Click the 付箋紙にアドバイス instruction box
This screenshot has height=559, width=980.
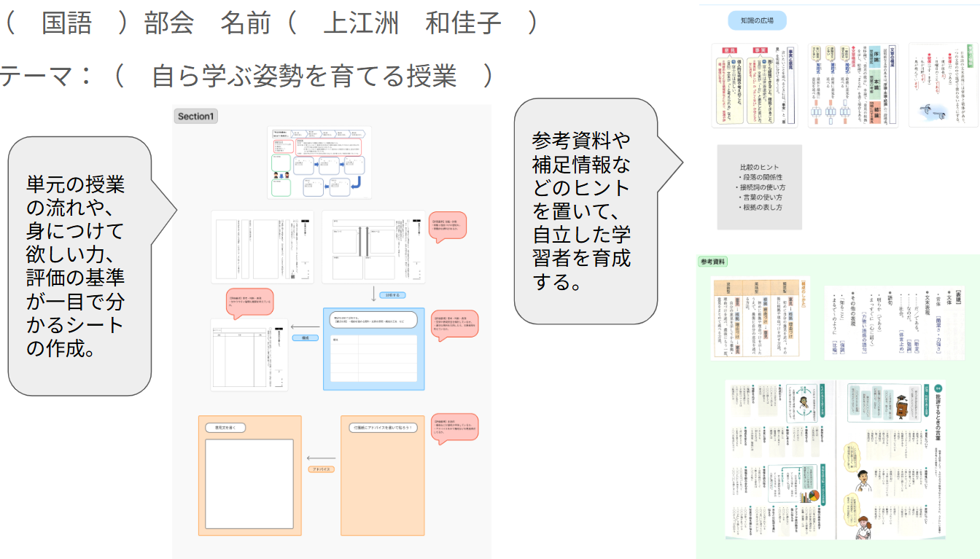(384, 428)
